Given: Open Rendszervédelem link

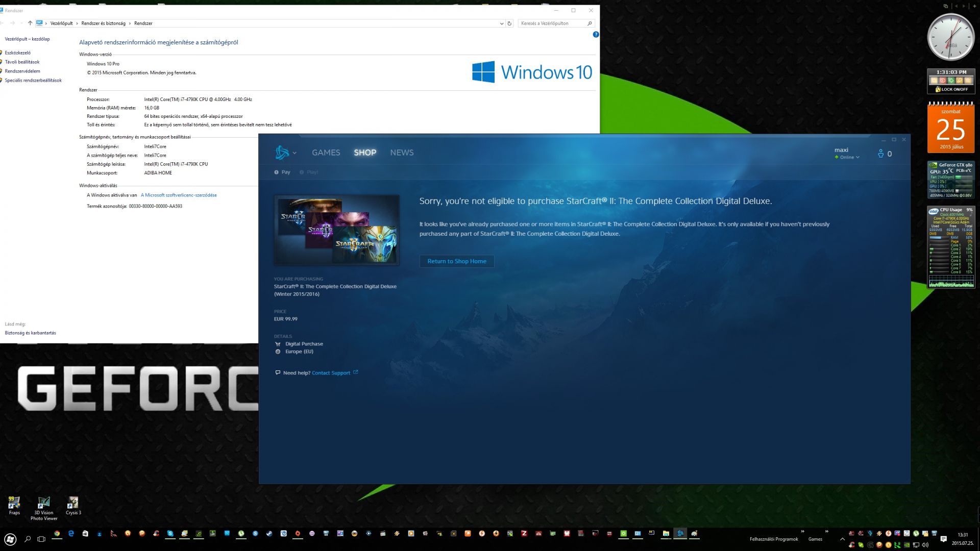Looking at the screenshot, I should tap(22, 71).
